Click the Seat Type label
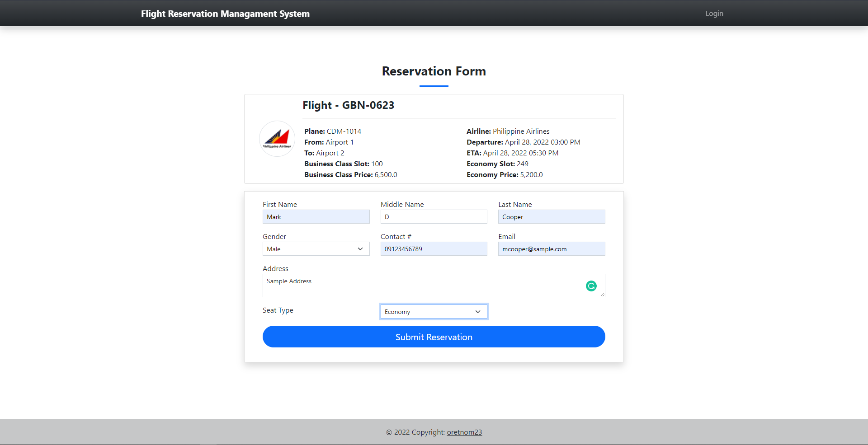 278,310
